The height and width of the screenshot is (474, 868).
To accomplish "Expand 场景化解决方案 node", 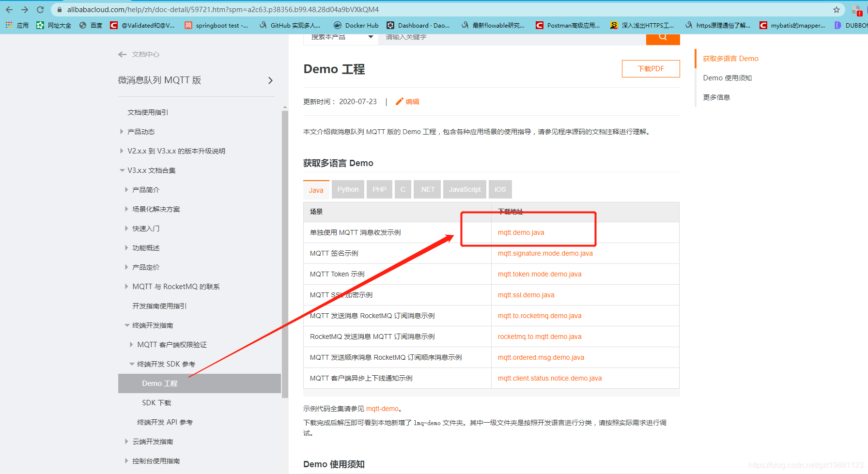I will point(126,209).
